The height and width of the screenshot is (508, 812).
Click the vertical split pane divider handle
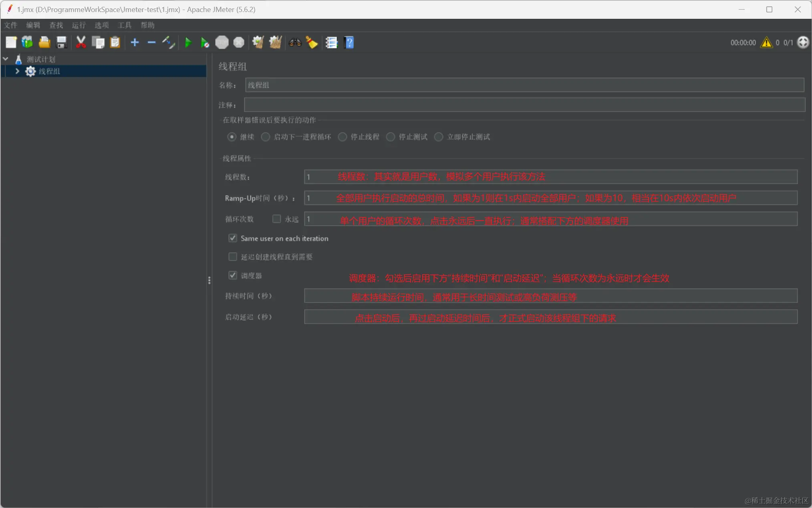[209, 280]
